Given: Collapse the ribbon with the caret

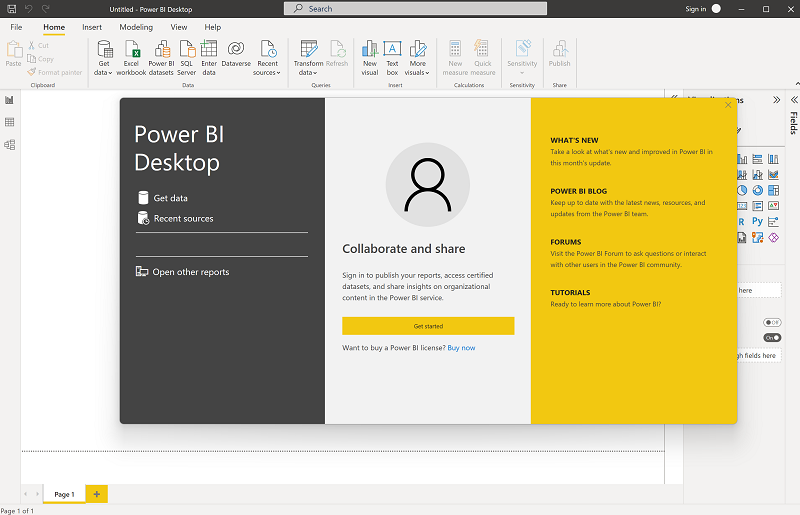Looking at the screenshot, I should tap(797, 83).
